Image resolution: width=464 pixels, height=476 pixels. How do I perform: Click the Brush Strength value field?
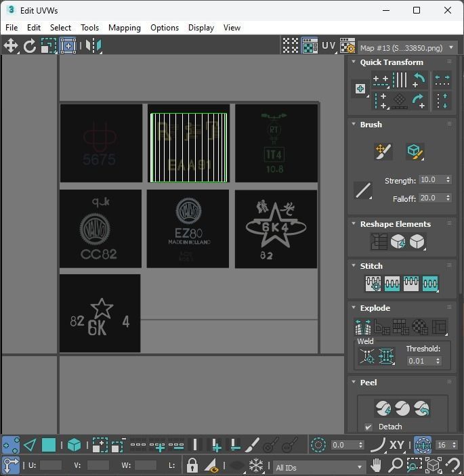click(431, 179)
